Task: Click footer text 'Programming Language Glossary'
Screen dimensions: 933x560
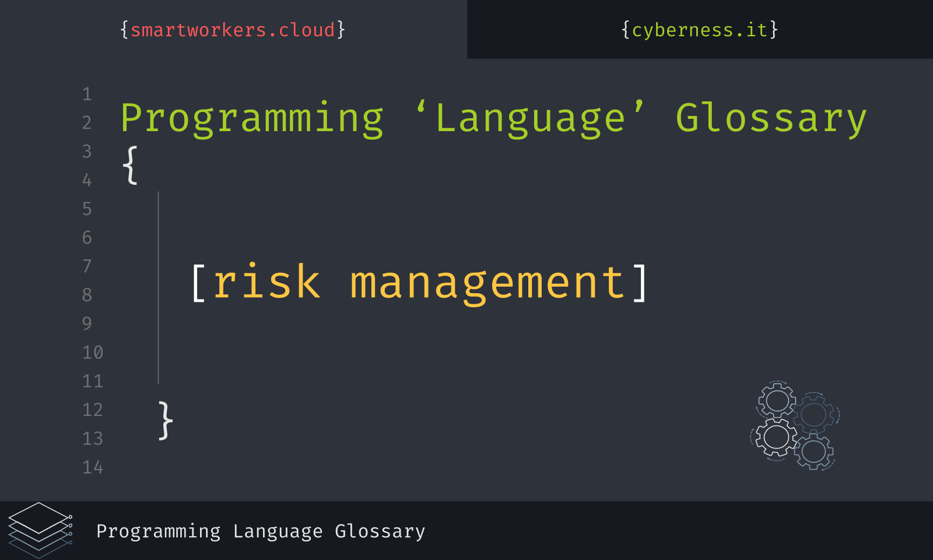Action: [x=261, y=531]
